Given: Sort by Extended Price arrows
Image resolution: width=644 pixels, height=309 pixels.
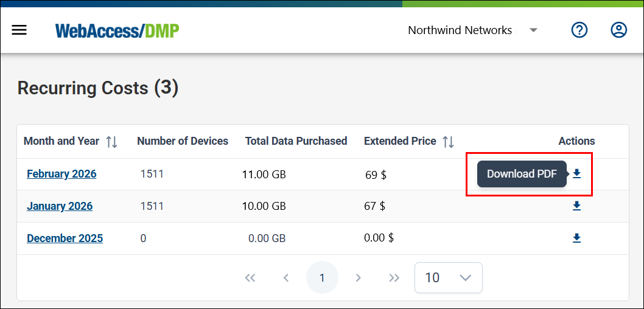Looking at the screenshot, I should pos(448,142).
